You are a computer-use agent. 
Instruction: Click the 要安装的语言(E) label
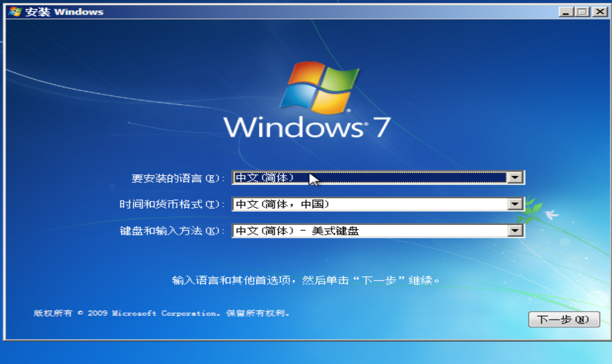click(x=178, y=178)
